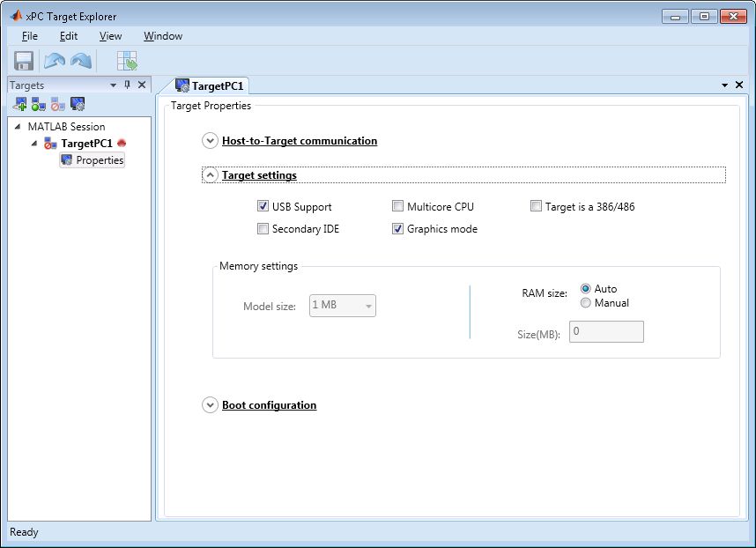
Task: Click the pin icon of Targets panel
Action: [127, 85]
